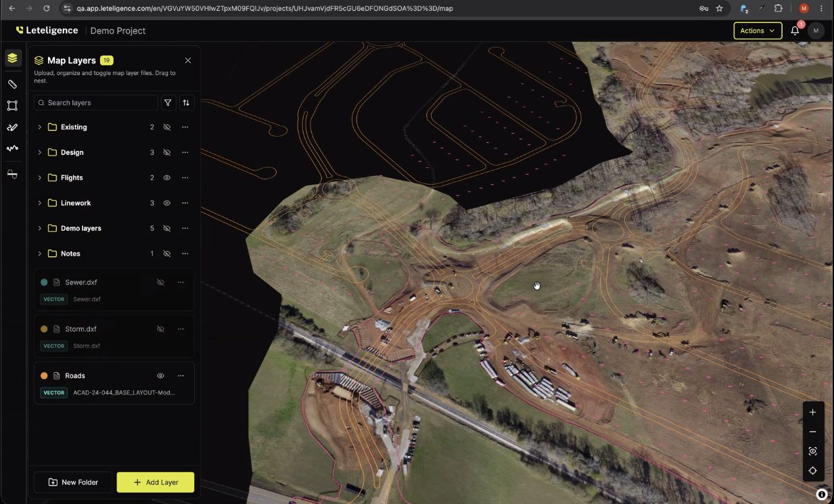This screenshot has height=504, width=834.
Task: Change the Roads orange color swatch
Action: (44, 375)
